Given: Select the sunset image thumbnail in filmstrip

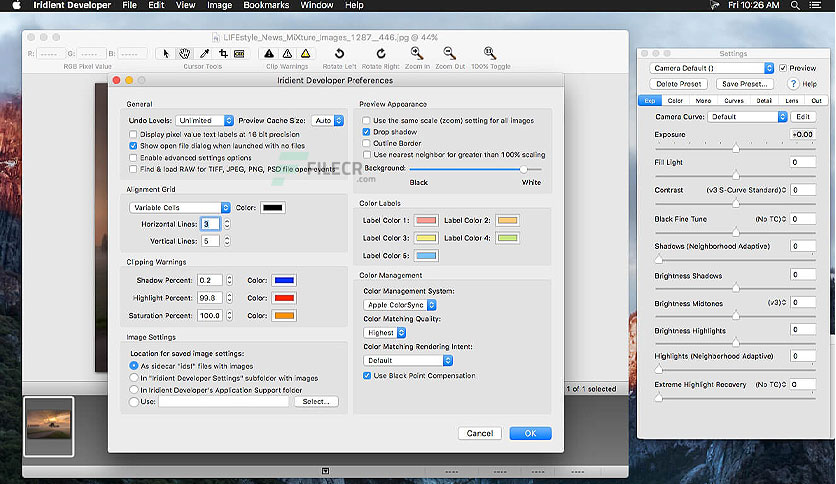Looking at the screenshot, I should [x=49, y=426].
